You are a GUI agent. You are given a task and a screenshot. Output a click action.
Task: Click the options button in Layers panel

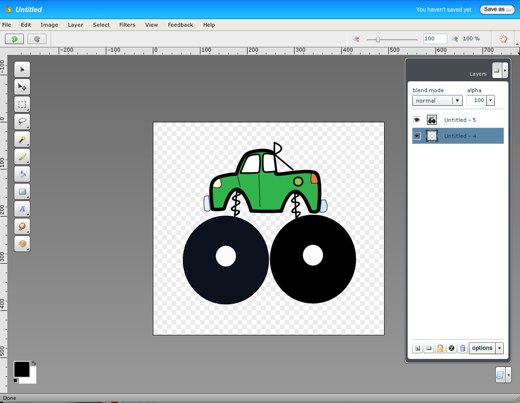tap(482, 348)
